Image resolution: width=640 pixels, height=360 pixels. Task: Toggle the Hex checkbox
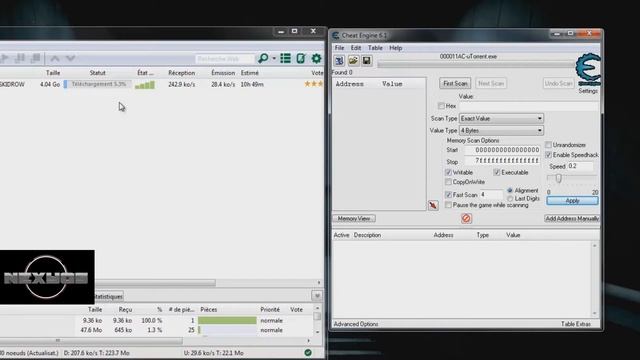[441, 106]
